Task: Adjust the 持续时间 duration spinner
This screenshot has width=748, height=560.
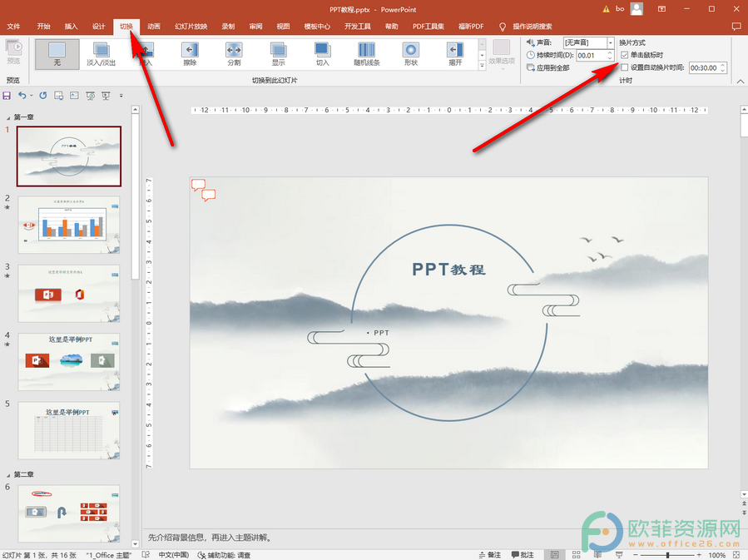Action: (610, 55)
